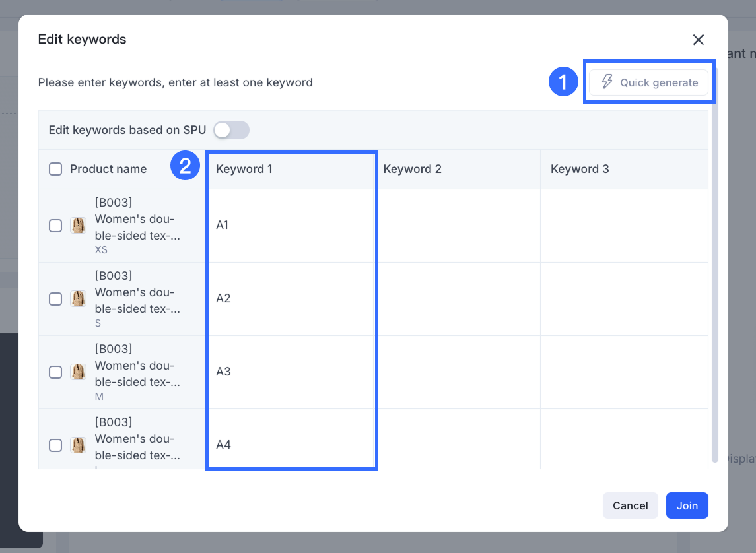756x553 pixels.
Task: Click the XS product jacket thumbnail
Action: tap(79, 226)
